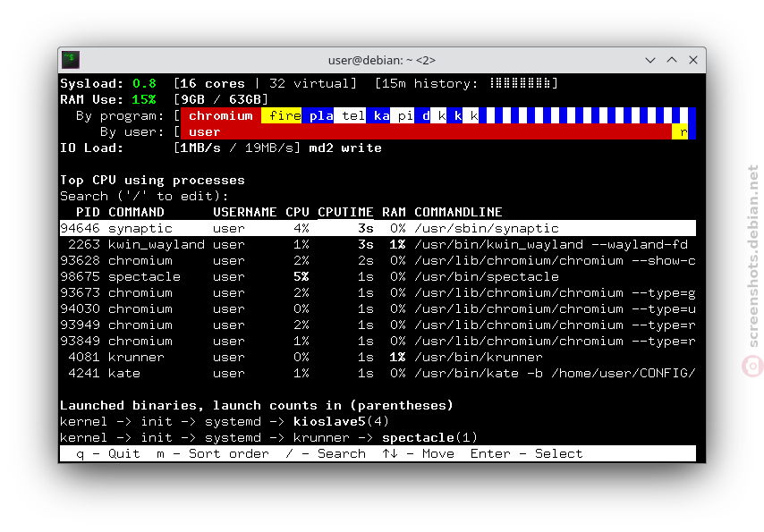The image size is (764, 532).
Task: Select the white "pi" segment in program bar
Action: coord(402,115)
